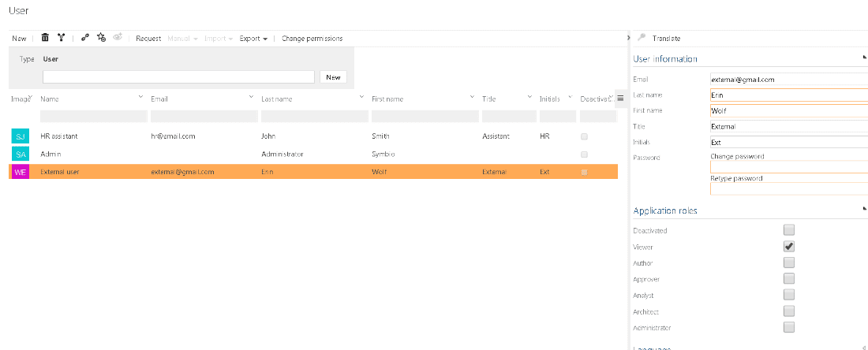Delete user with the trash icon
The image size is (868, 350).
point(46,38)
